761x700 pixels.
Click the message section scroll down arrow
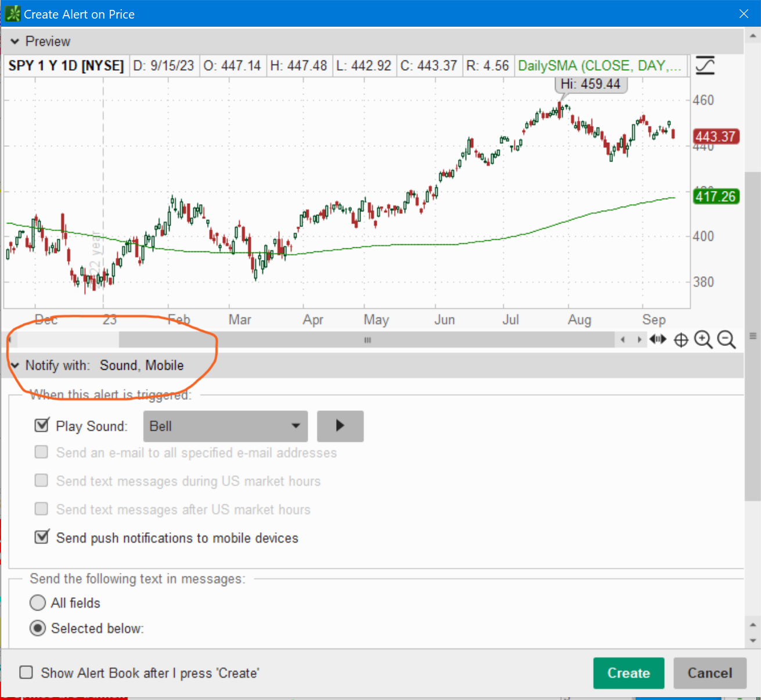(x=753, y=641)
